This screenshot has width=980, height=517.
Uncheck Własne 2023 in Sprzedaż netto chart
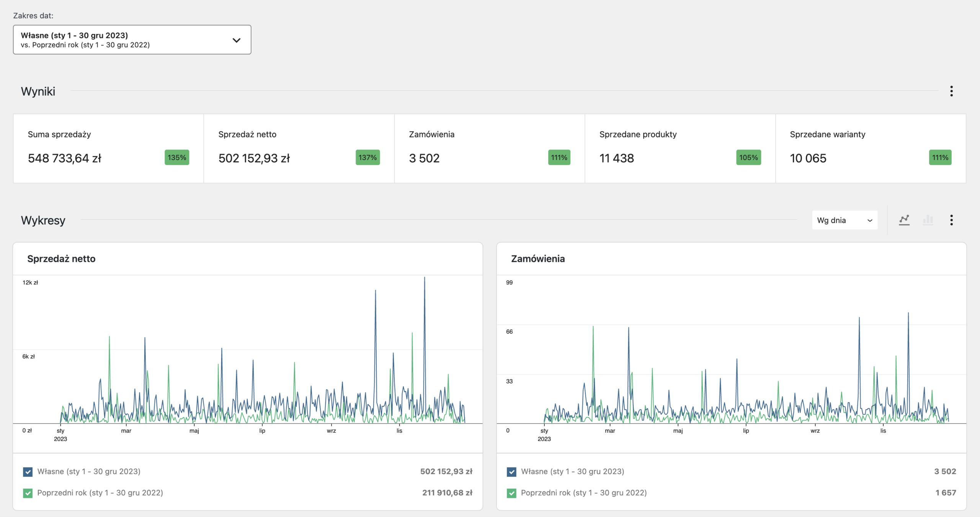(x=28, y=472)
